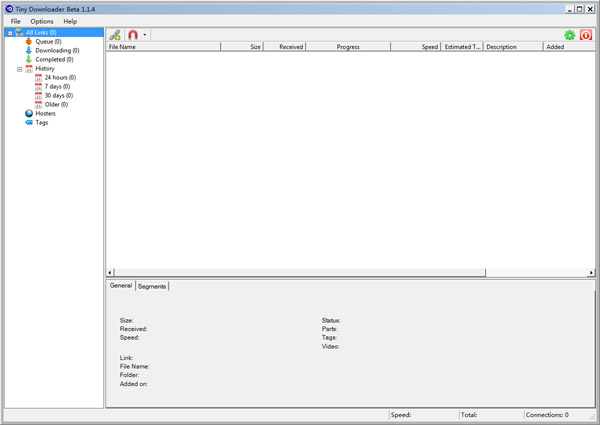Sort by the Size column header

click(x=242, y=47)
